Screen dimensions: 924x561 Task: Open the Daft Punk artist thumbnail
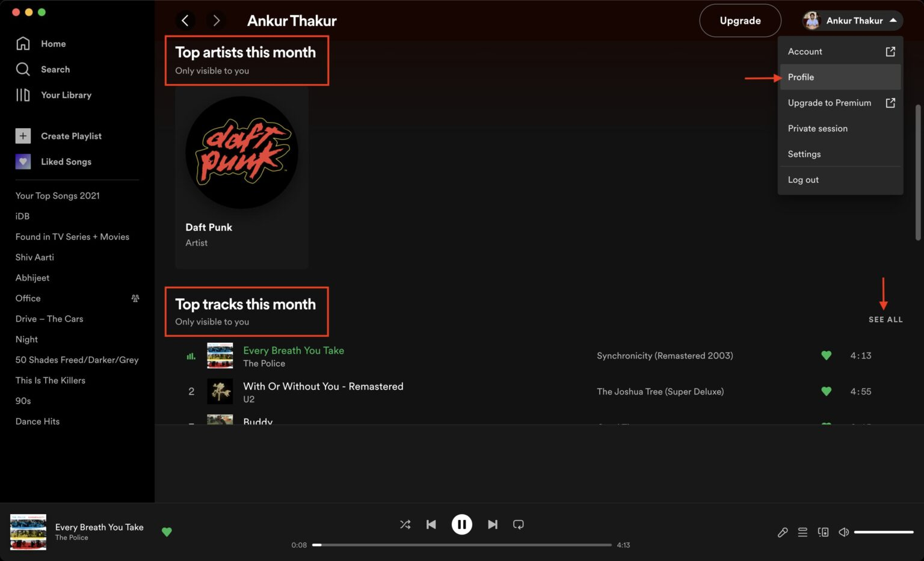pyautogui.click(x=241, y=152)
